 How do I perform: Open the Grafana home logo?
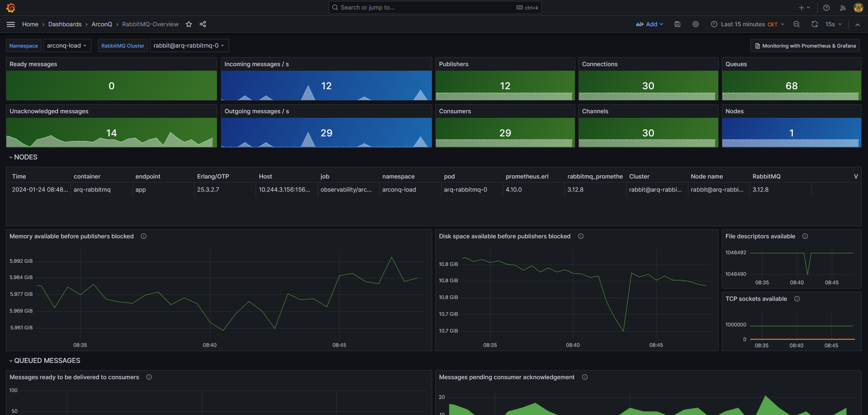tap(11, 8)
